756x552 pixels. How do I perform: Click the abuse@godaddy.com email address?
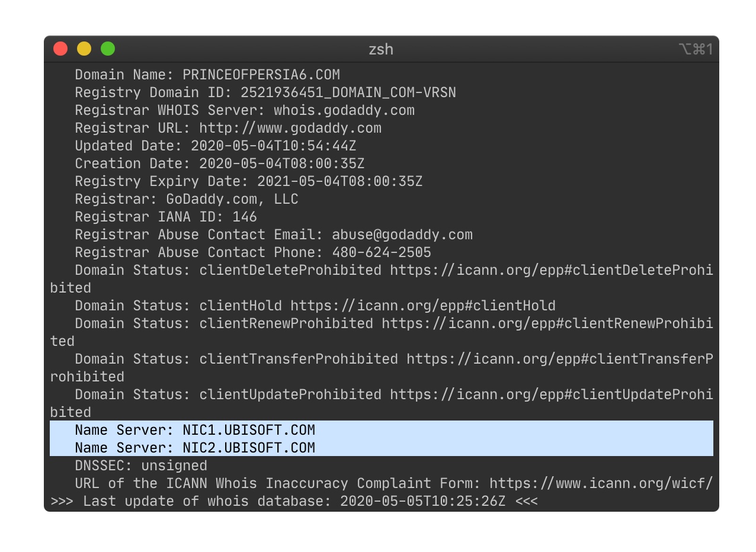[x=402, y=235]
